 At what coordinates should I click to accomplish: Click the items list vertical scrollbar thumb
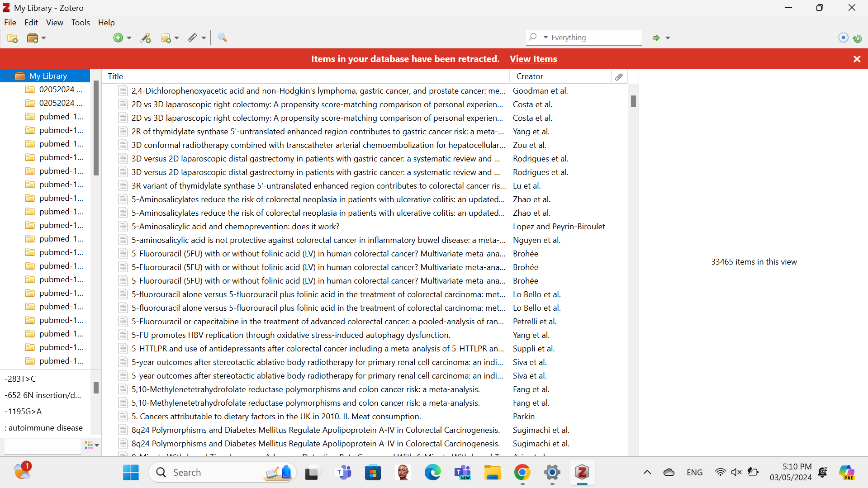(x=633, y=101)
